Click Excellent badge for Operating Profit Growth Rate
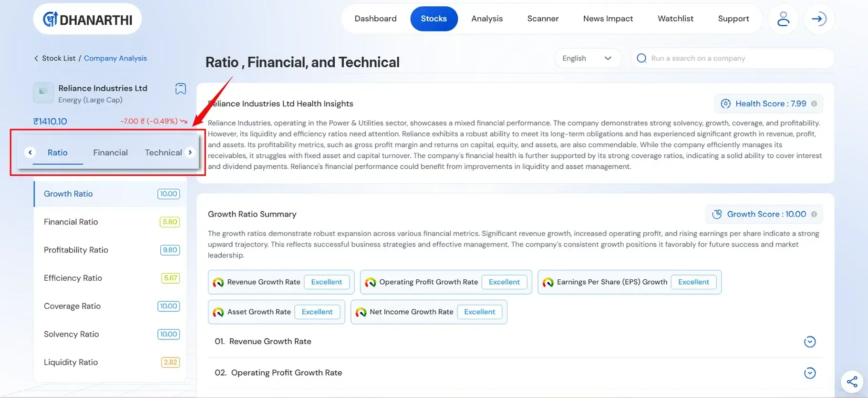The image size is (868, 398). point(504,282)
